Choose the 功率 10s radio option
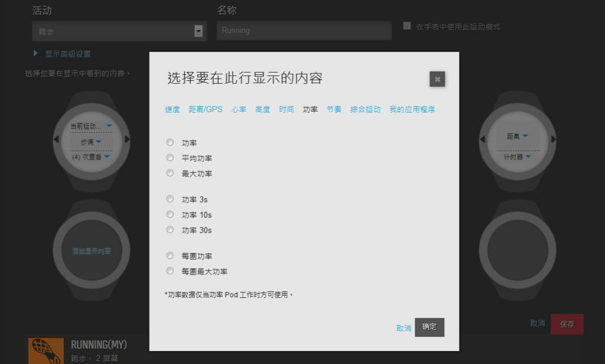Viewport: 605px width, 364px height. [170, 214]
